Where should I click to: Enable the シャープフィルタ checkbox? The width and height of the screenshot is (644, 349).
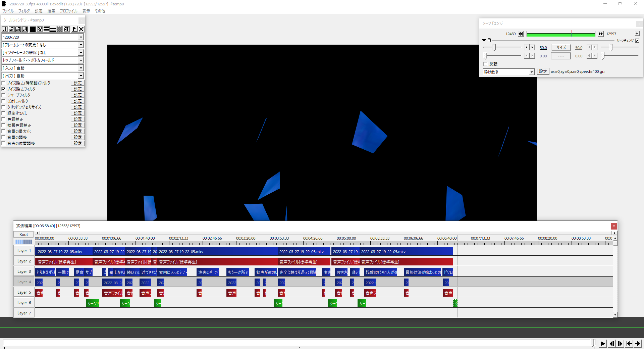[4, 95]
